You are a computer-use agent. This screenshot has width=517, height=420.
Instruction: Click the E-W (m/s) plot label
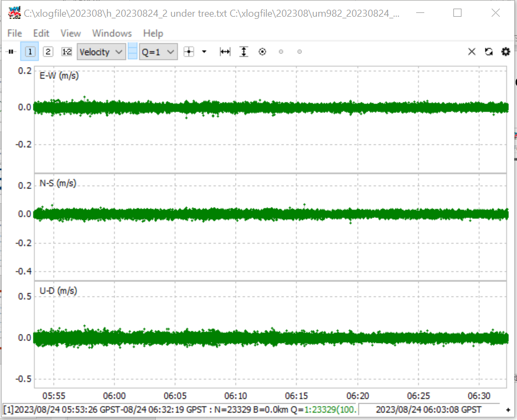click(x=59, y=76)
